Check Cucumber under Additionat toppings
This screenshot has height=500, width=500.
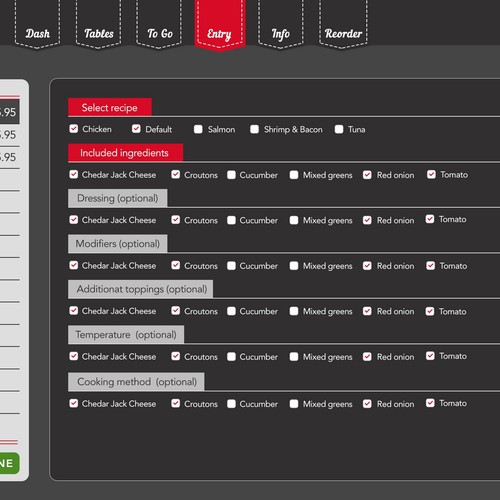pos(231,311)
